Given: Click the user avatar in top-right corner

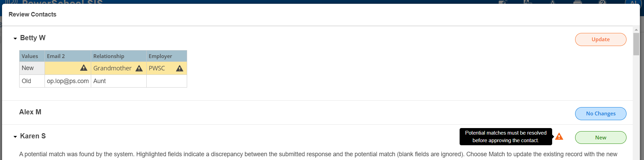Looking at the screenshot, I should [633, 2].
